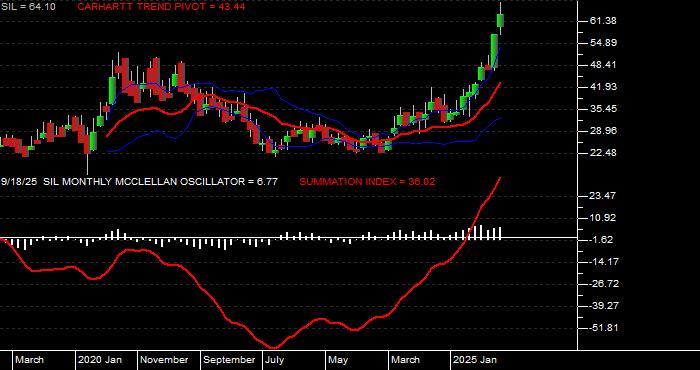Select the 48.41 price axis value
The height and width of the screenshot is (370, 700).
click(603, 65)
